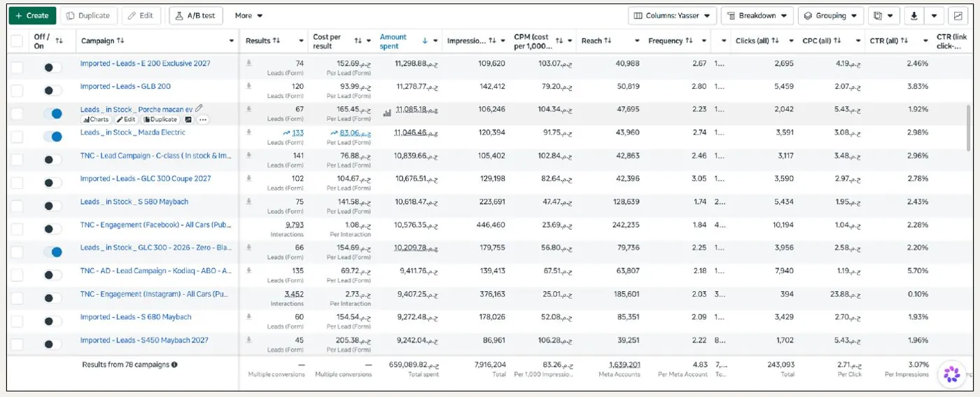This screenshot has width=980, height=397.
Task: Click 3,452 interactions in Instagram Engagement row
Action: (x=295, y=294)
